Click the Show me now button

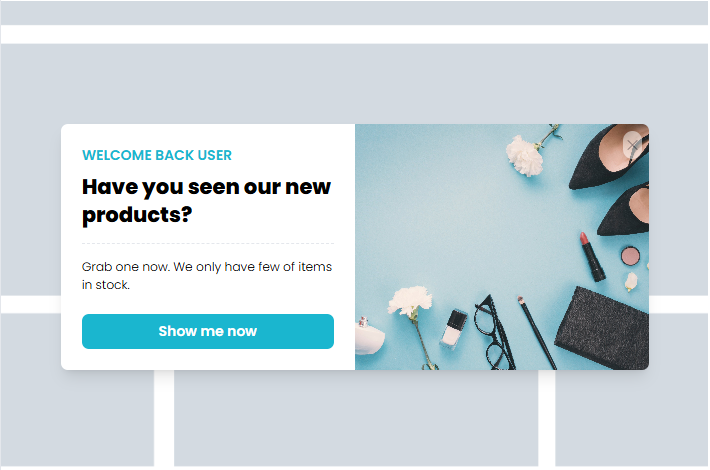(208, 331)
